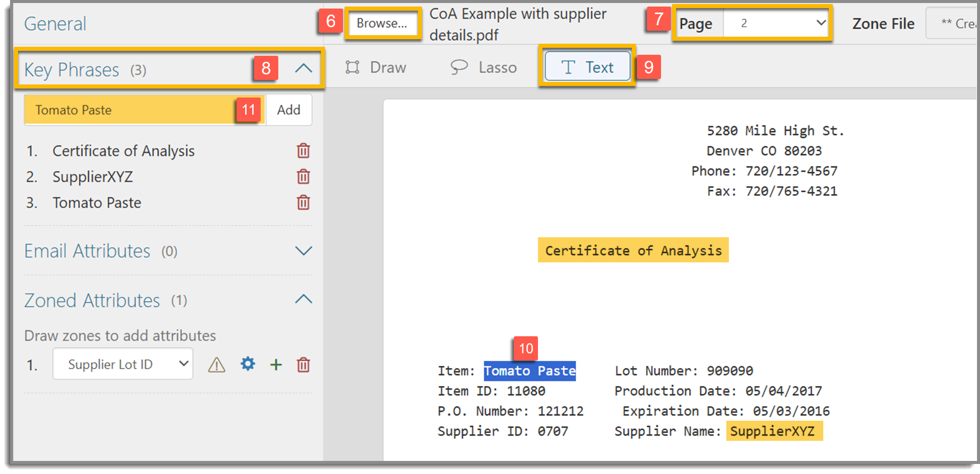
Task: Select the Draw zone tool
Action: coord(376,67)
